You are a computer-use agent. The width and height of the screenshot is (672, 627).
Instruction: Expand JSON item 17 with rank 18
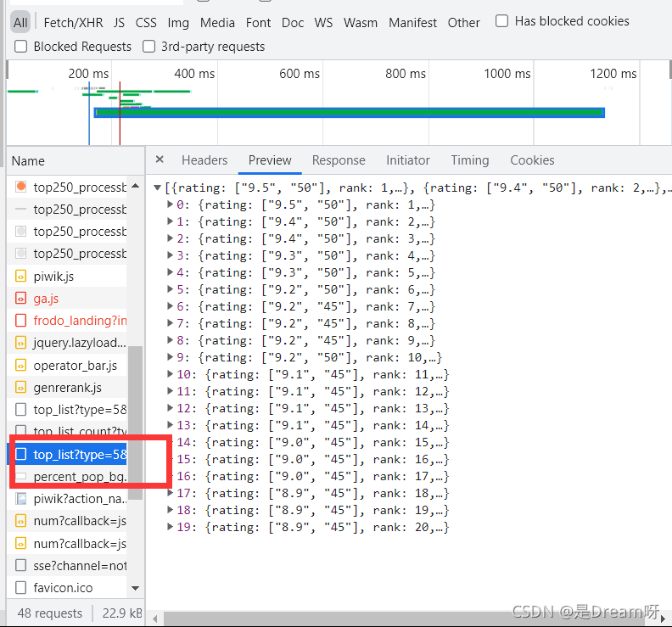171,493
